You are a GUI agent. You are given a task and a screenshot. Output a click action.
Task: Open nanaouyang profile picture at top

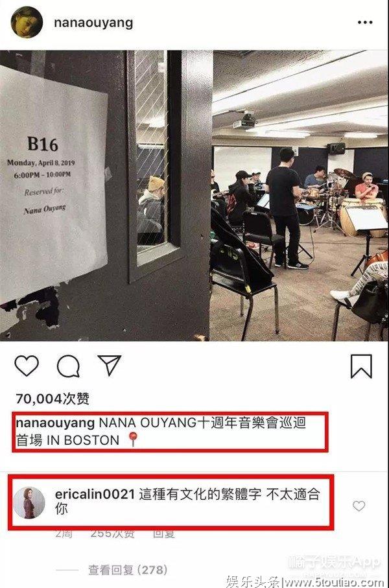tap(27, 22)
